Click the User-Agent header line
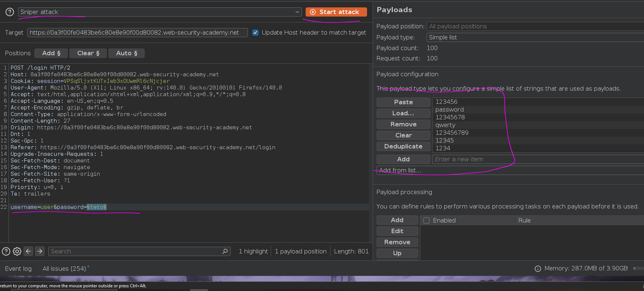The image size is (644, 291). 146,88
